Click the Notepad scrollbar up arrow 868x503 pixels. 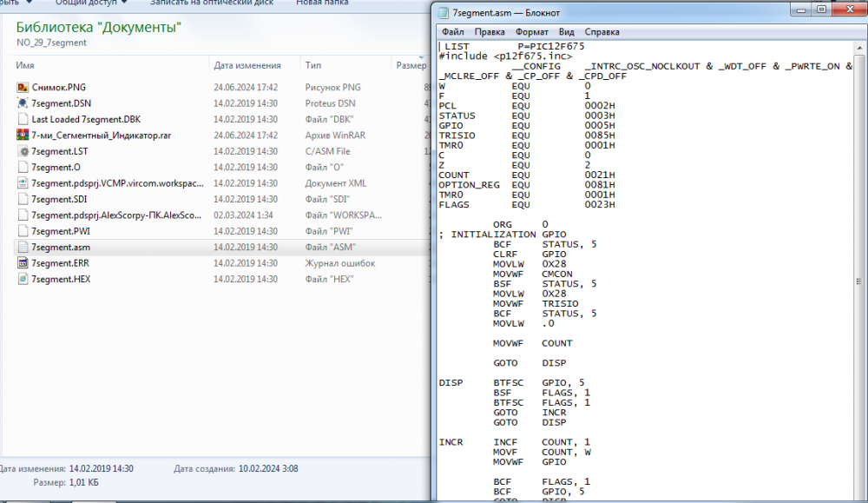860,48
